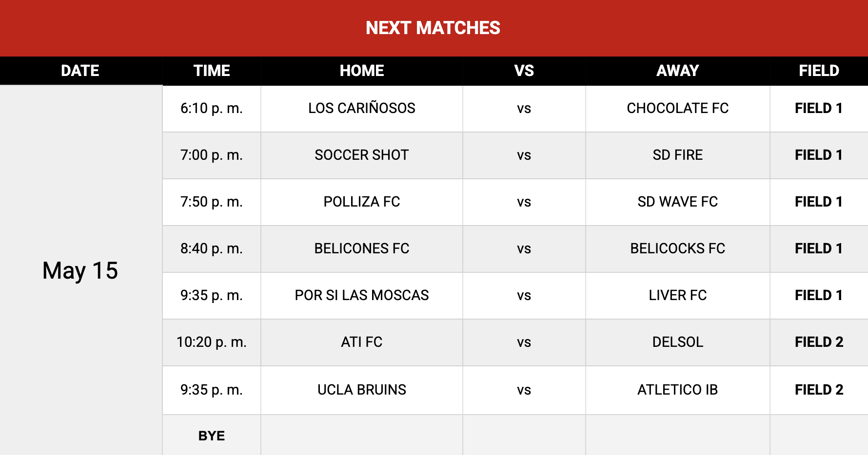The height and width of the screenshot is (455, 868).
Task: Click the AWAY column header
Action: (678, 71)
